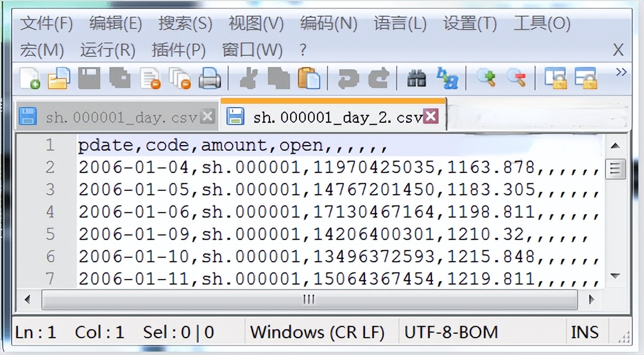Open the 编辑(E) menu
This screenshot has width=644, height=355.
pyautogui.click(x=116, y=23)
